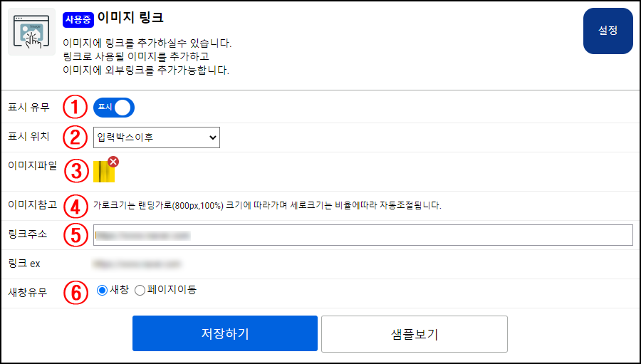Image resolution: width=641 pixels, height=364 pixels.
Task: Click the circled number 1 marker
Action: click(74, 108)
